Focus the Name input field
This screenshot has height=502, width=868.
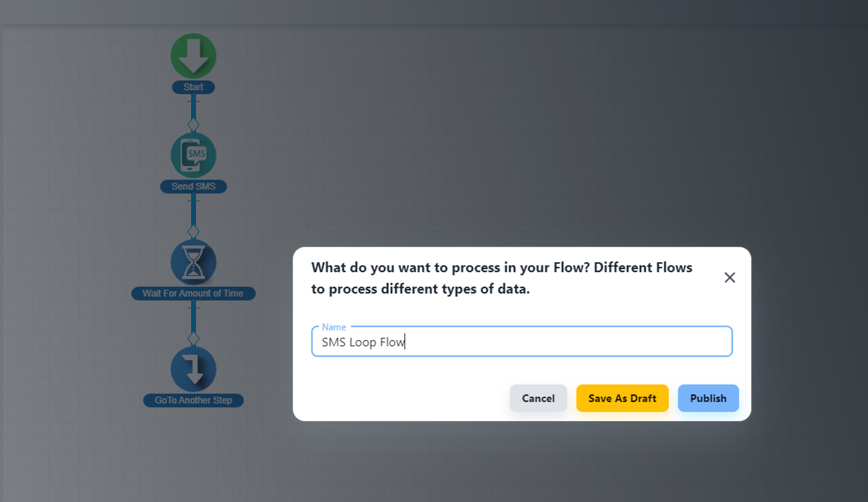(521, 342)
